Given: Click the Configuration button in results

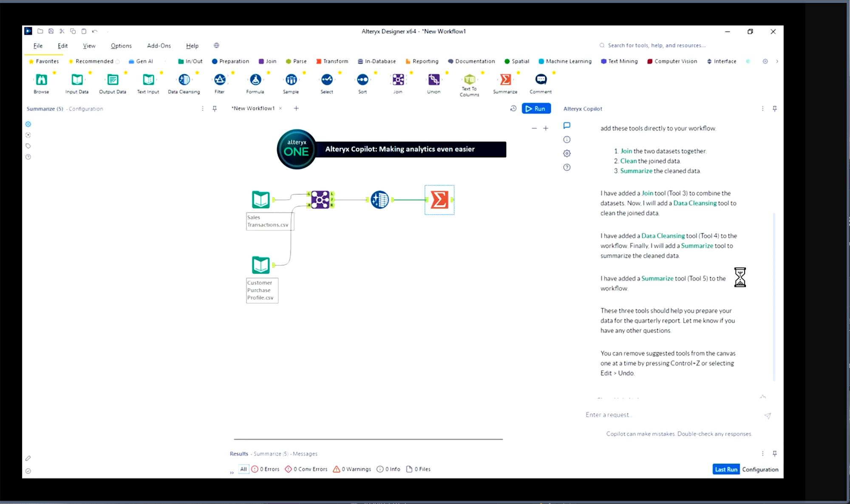Looking at the screenshot, I should point(760,469).
